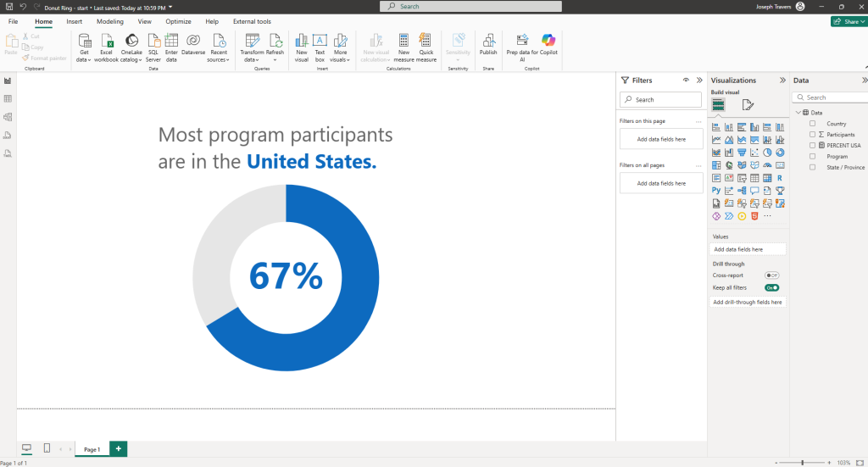Click the Publish icon in the ribbon
The image size is (868, 467).
click(488, 44)
